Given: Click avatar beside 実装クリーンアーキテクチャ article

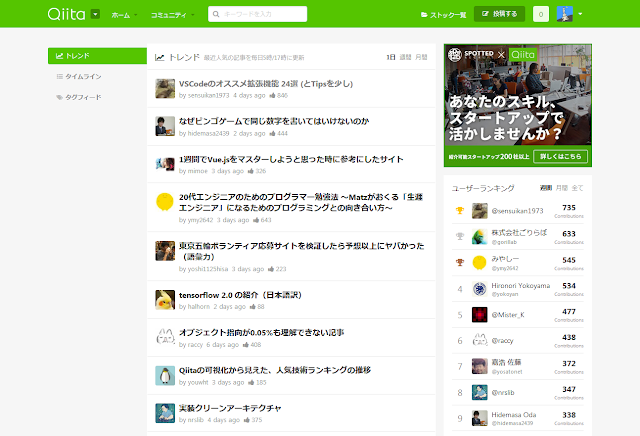Looking at the screenshot, I should pyautogui.click(x=165, y=413).
